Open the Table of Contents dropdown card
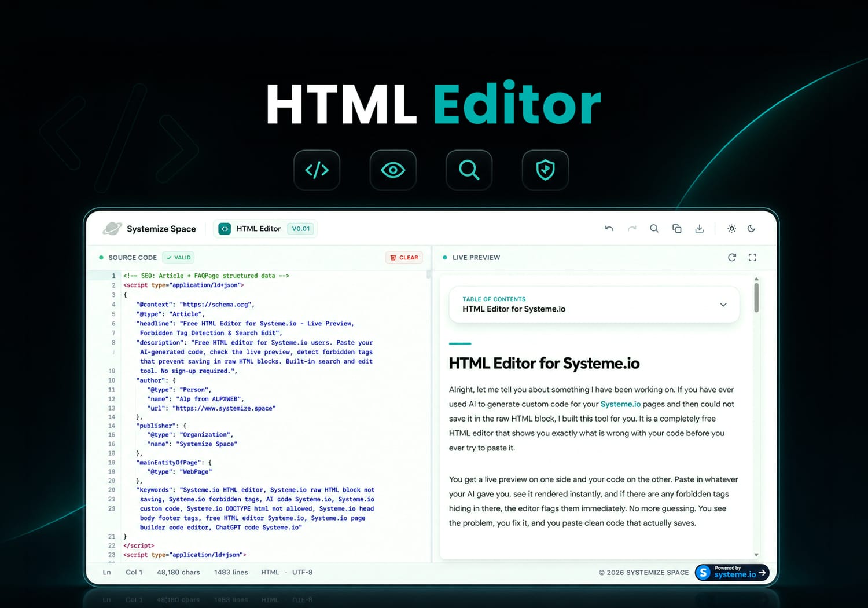The height and width of the screenshot is (608, 868). tap(594, 305)
